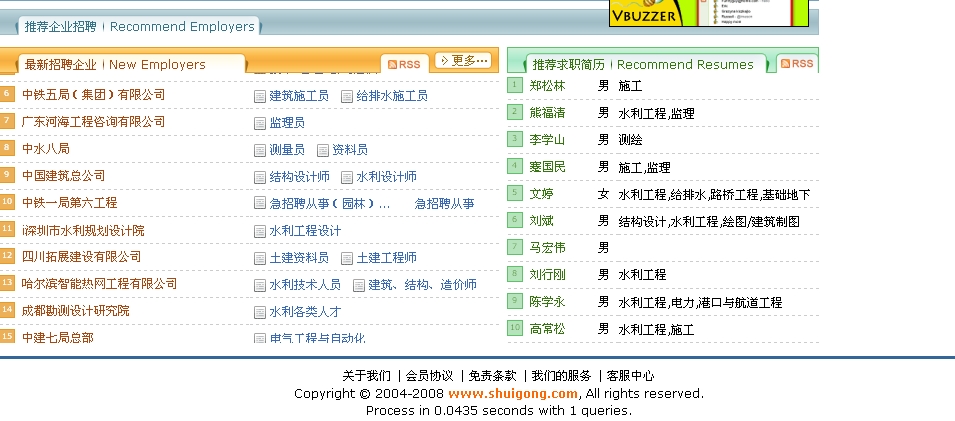This screenshot has height=421, width=955.
Task: Click resume number badge 10 beside 高常松
Action: tap(515, 328)
